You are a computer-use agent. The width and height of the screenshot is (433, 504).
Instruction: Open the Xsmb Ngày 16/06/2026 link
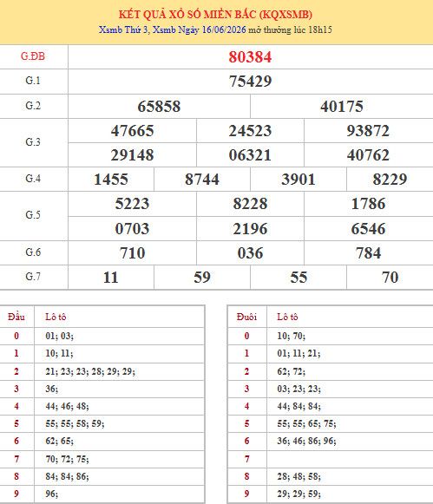[200, 29]
